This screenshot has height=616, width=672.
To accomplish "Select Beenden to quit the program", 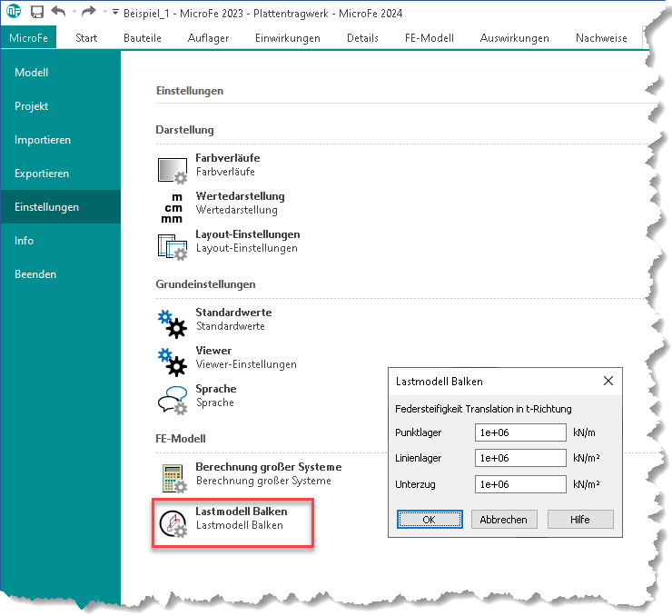I will (x=61, y=274).
